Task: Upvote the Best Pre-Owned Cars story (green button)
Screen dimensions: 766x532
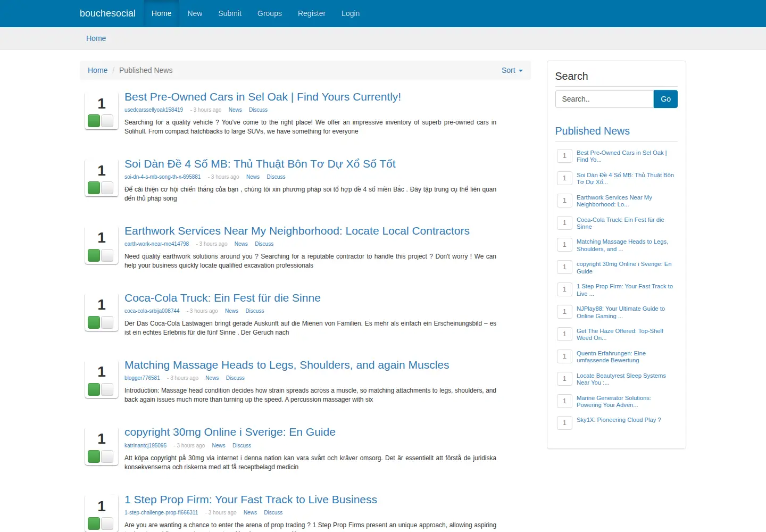Action: click(x=94, y=121)
